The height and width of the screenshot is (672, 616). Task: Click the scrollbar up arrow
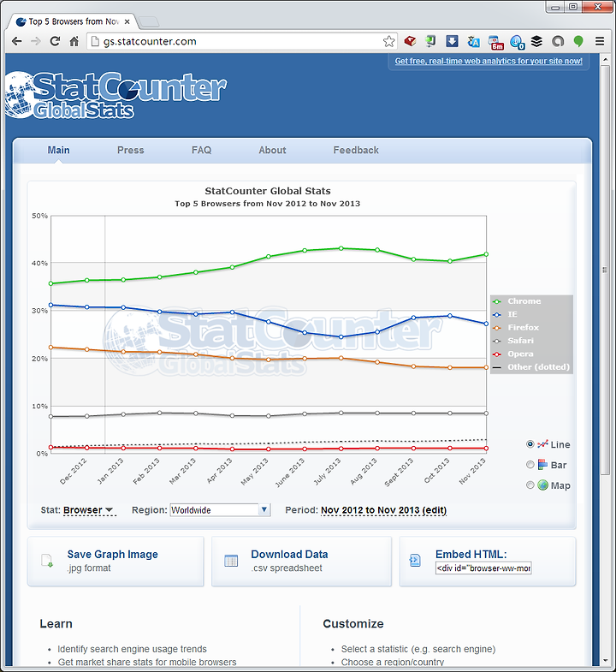pyautogui.click(x=605, y=60)
